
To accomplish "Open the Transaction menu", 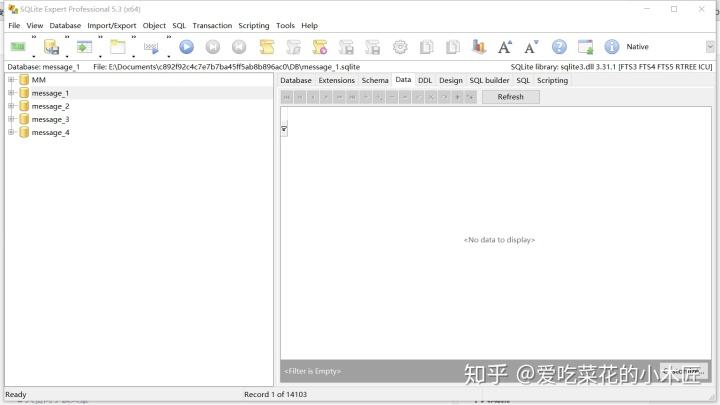I will (x=212, y=26).
